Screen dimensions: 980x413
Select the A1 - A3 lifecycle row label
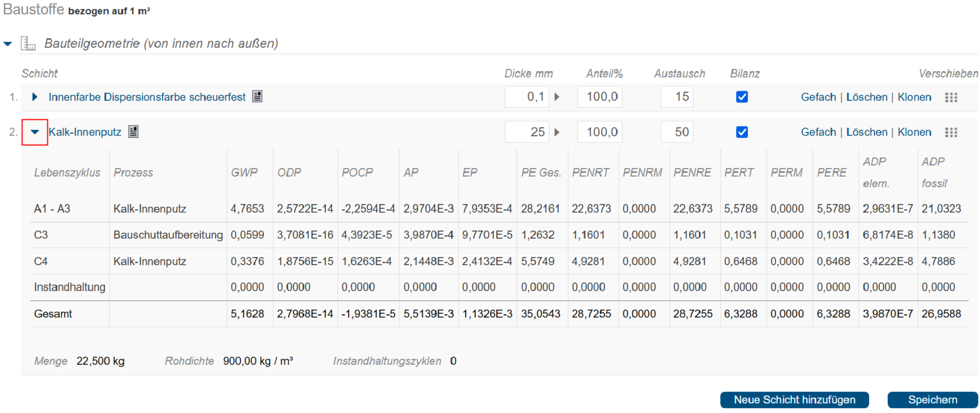point(52,208)
